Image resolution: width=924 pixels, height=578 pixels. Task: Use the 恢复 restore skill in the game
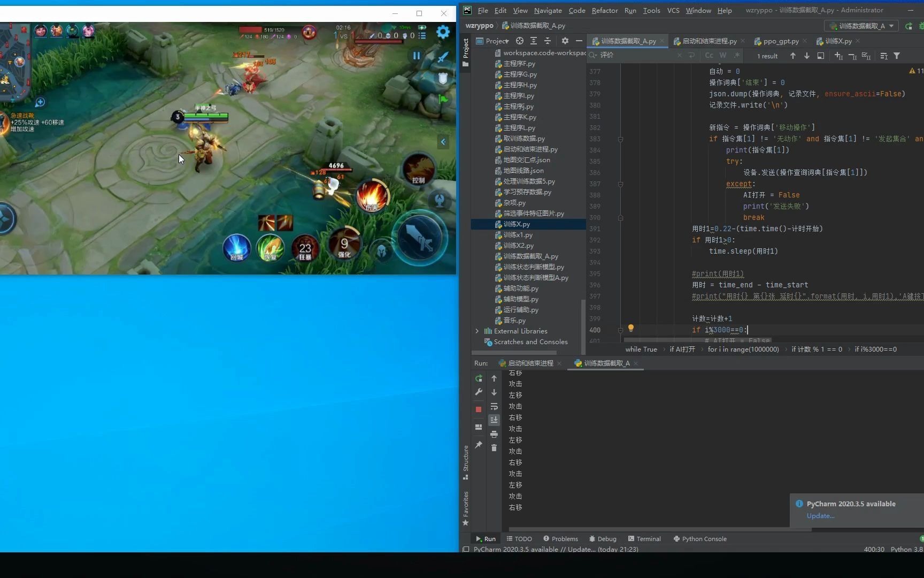tap(271, 248)
